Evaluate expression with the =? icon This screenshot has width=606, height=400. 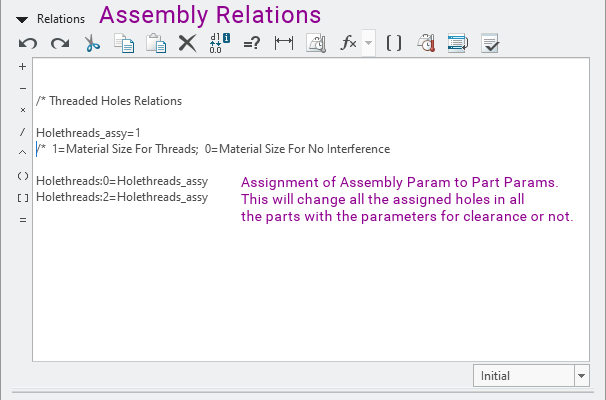[x=252, y=43]
